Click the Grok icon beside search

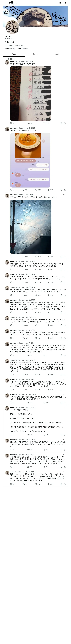pyautogui.click(x=60, y=3)
